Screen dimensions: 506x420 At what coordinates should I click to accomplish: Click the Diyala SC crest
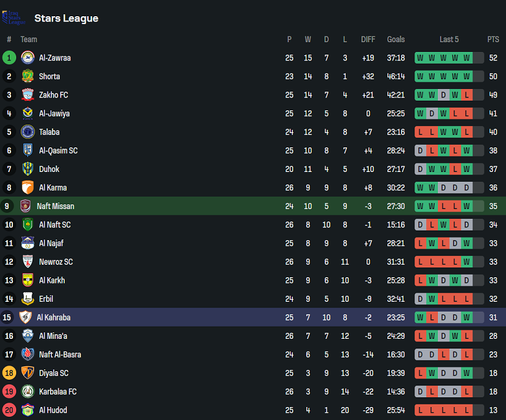click(x=27, y=373)
